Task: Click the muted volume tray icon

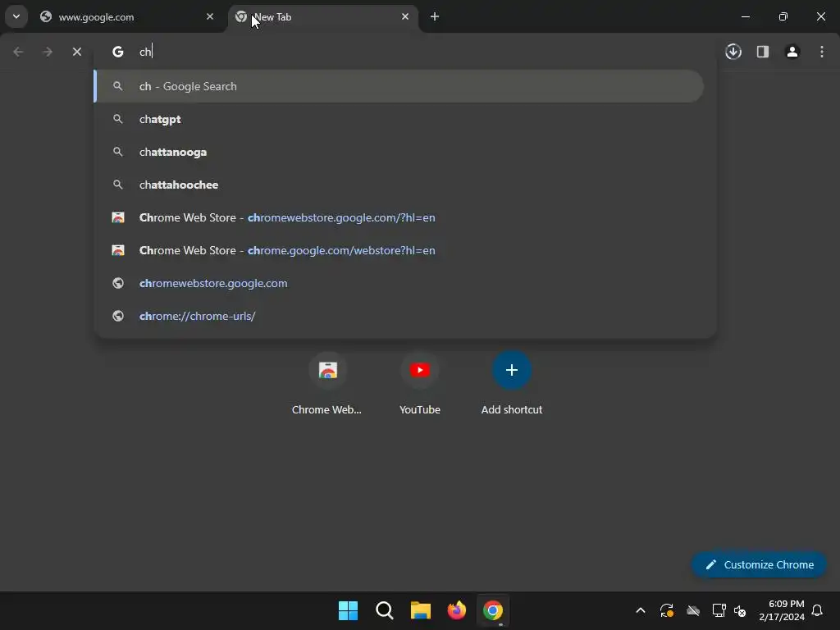Action: tap(740, 610)
